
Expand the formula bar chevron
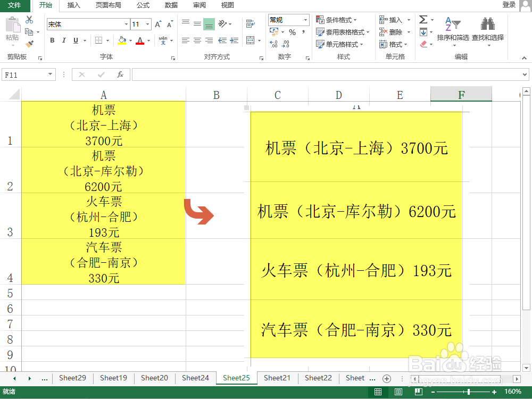[525, 74]
